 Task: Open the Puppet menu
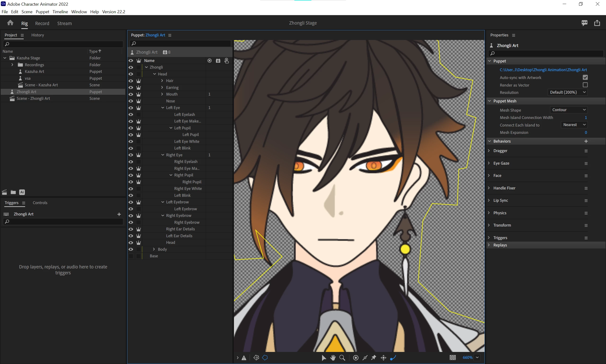pyautogui.click(x=42, y=12)
